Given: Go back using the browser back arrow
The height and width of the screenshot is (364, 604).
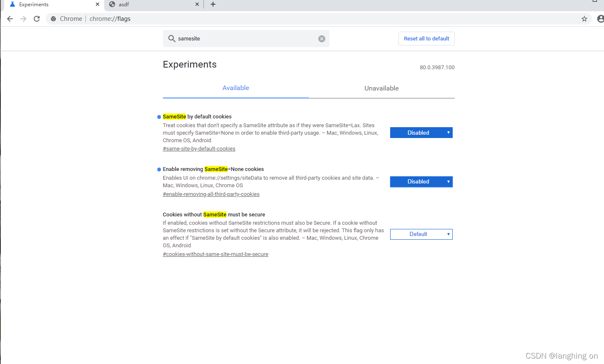Looking at the screenshot, I should tap(10, 19).
